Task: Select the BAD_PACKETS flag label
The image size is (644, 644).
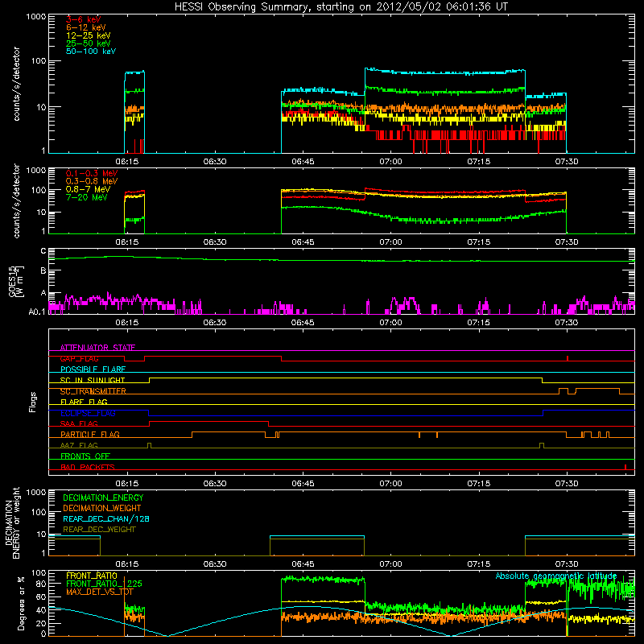Action: (88, 467)
